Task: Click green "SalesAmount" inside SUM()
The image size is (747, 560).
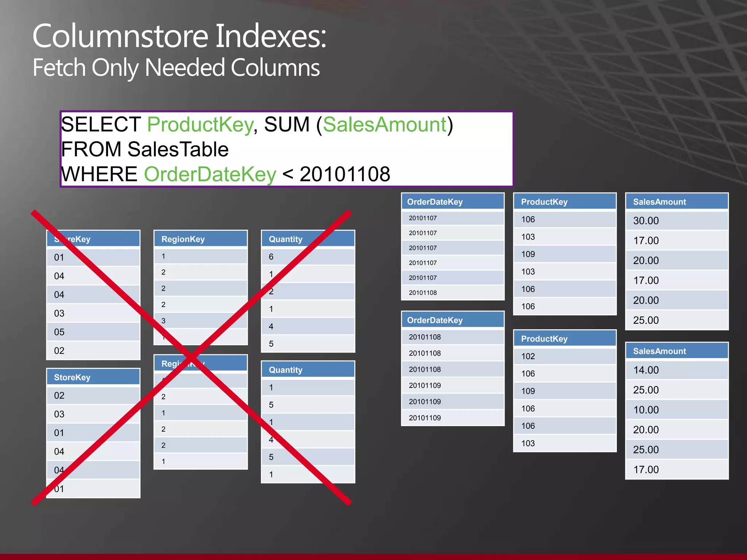Action: [x=385, y=125]
